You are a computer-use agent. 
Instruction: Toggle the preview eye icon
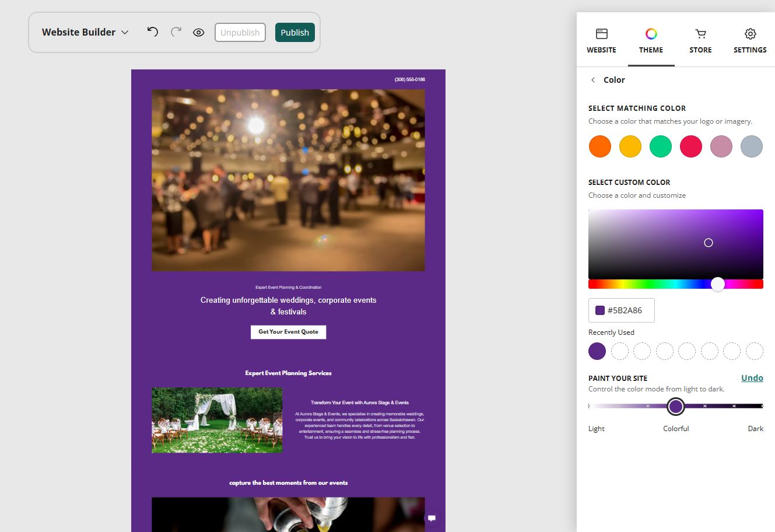(x=199, y=33)
